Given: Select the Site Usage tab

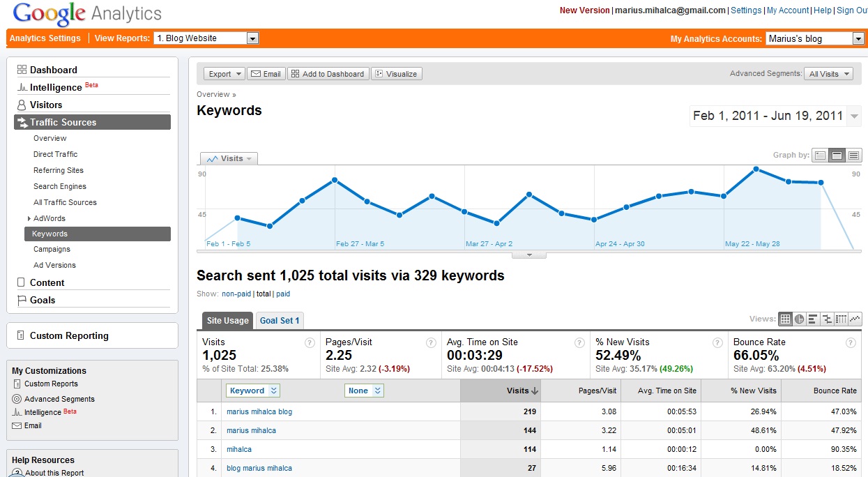Looking at the screenshot, I should pos(227,321).
